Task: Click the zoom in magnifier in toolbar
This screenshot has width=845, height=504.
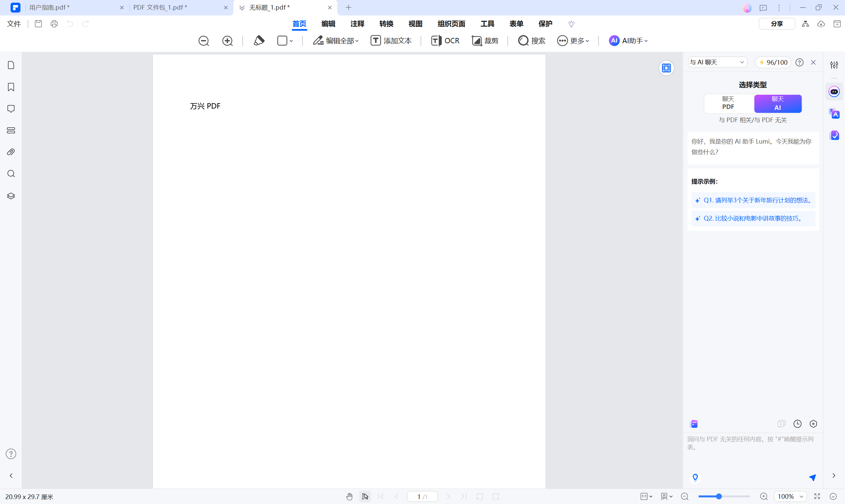Action: click(x=227, y=41)
